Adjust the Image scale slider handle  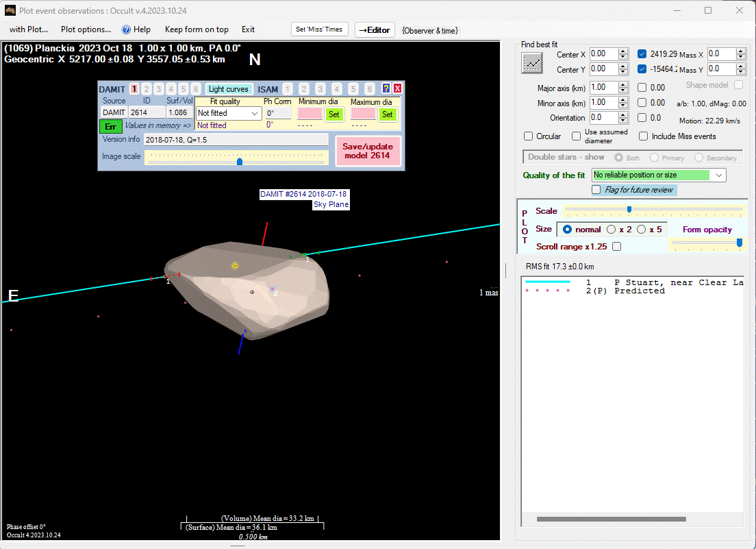(239, 161)
